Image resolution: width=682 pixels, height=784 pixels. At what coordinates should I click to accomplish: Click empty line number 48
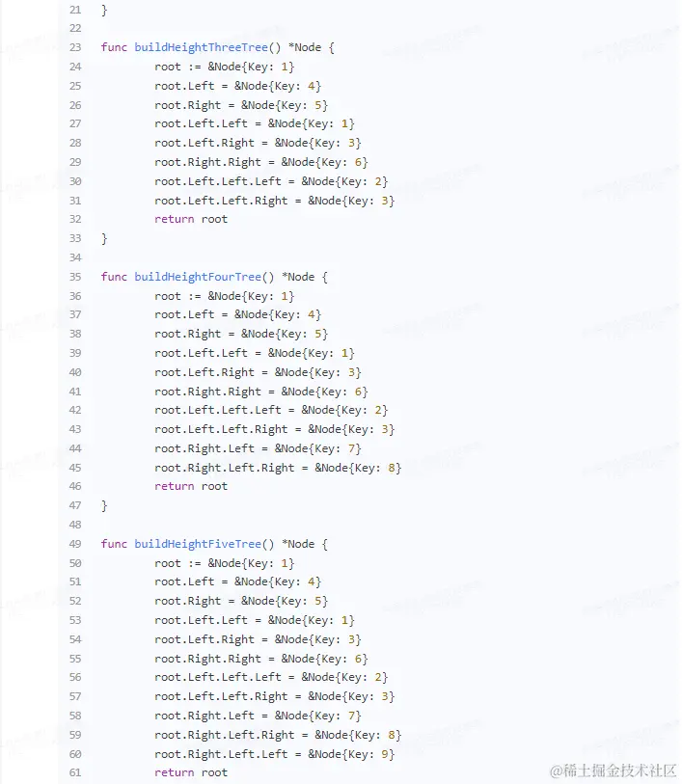[x=75, y=525]
